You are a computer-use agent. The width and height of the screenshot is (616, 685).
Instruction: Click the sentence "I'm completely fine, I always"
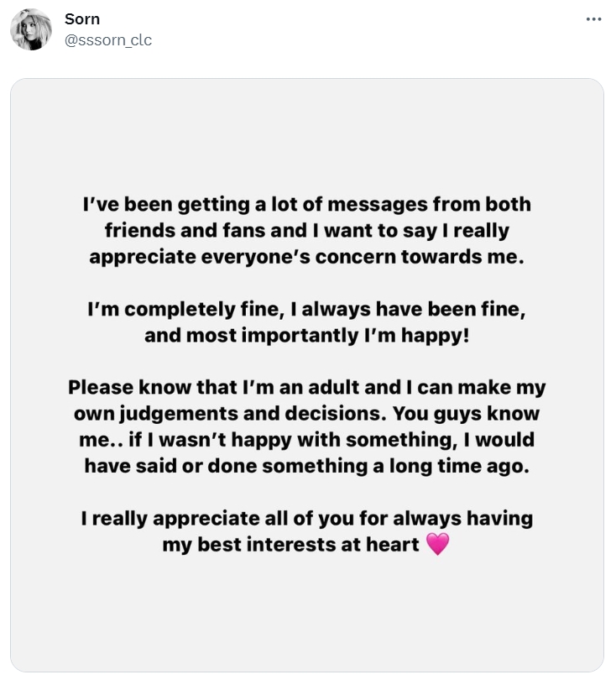click(306, 309)
